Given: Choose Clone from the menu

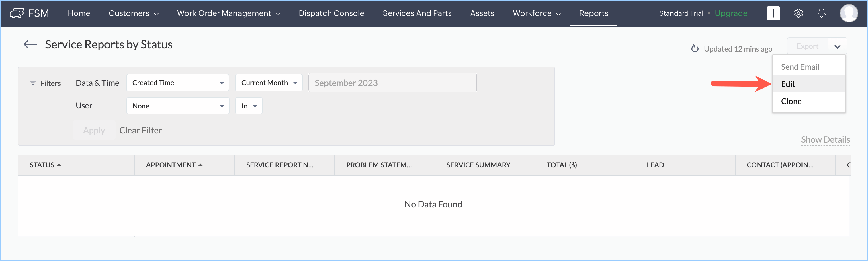Looking at the screenshot, I should (x=809, y=101).
